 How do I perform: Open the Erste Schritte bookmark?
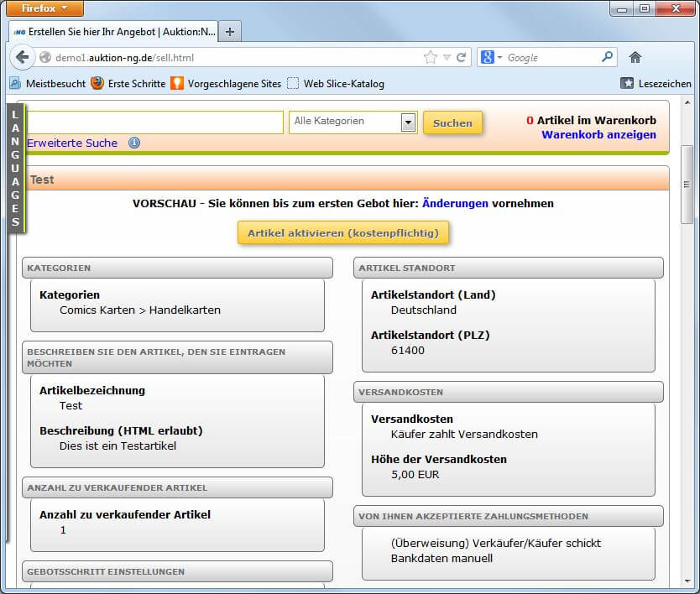click(128, 83)
